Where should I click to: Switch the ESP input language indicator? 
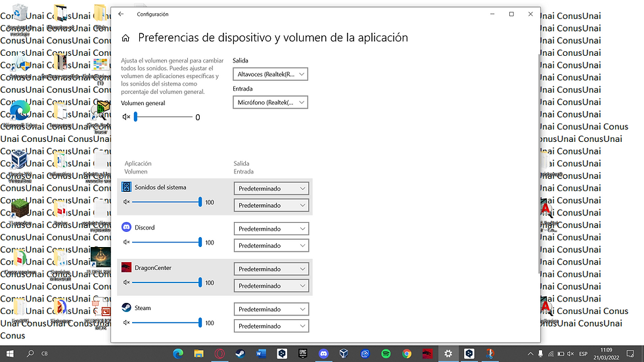pos(584,353)
